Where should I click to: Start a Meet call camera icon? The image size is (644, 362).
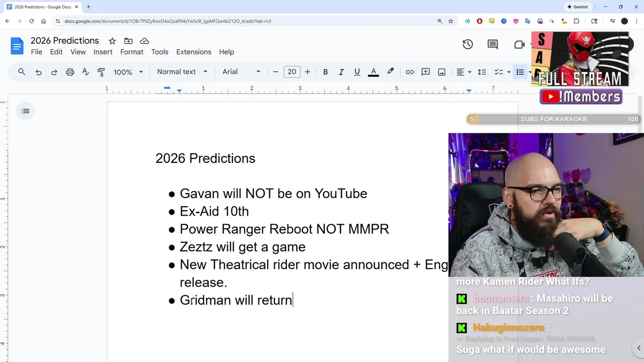(x=520, y=45)
